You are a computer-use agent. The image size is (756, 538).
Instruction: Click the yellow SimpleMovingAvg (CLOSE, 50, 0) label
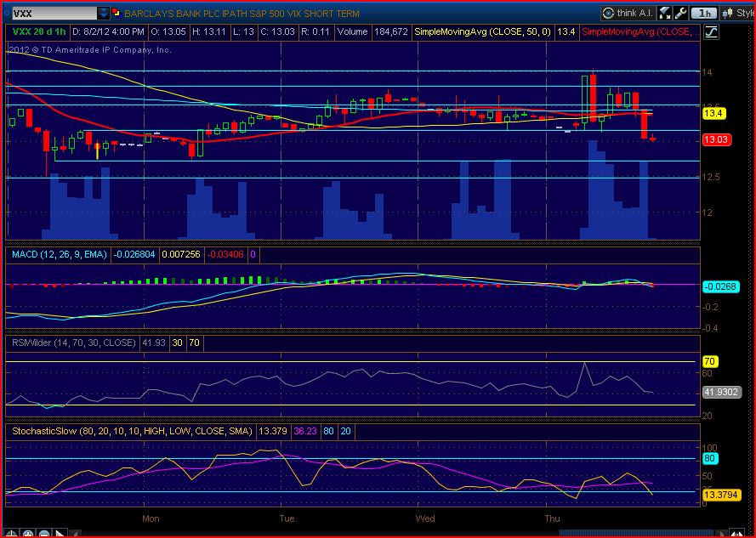point(484,31)
